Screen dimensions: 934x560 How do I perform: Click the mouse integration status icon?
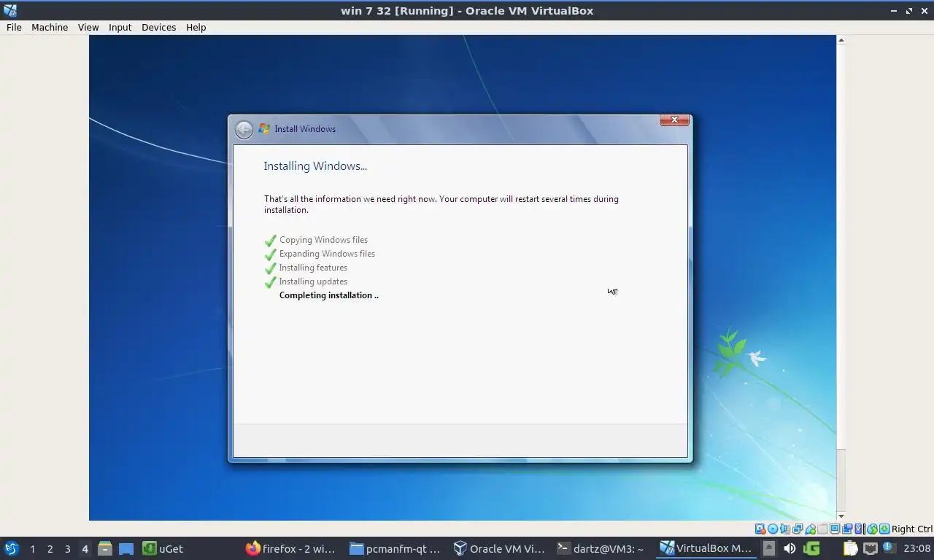pyautogui.click(x=872, y=529)
